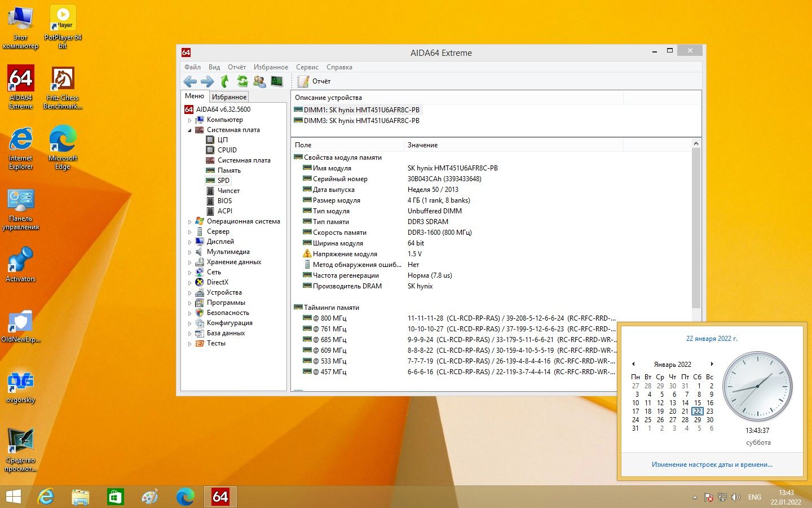
Task: Select CPUID tree item
Action: point(227,150)
